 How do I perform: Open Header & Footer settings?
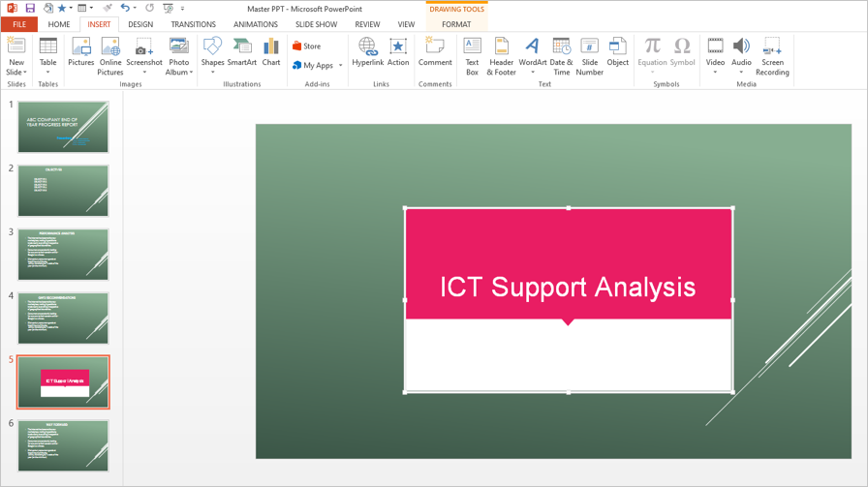click(501, 54)
